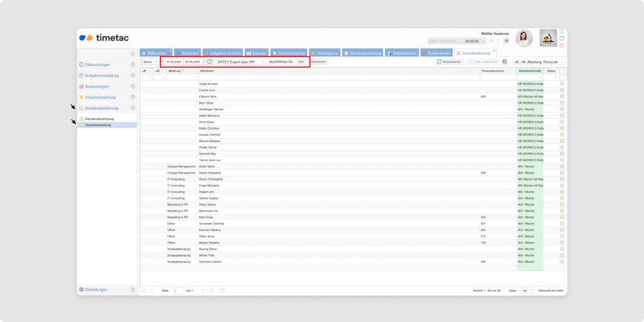Screen dimensions: 644x322
Task: Expand the items per page dropdown
Action: tap(526, 291)
